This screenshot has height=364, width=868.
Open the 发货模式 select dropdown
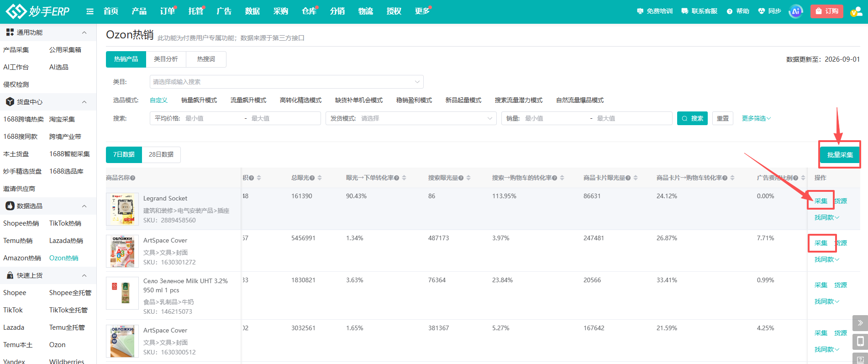pyautogui.click(x=411, y=118)
